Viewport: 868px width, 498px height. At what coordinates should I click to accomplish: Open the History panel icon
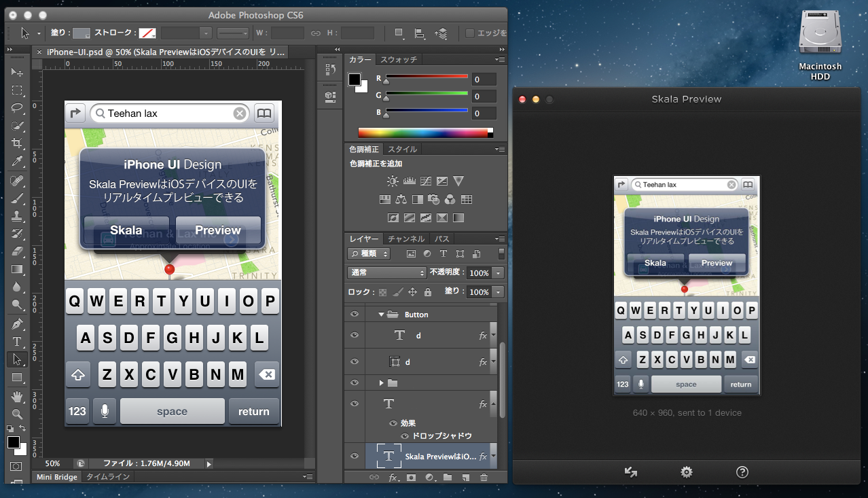click(331, 69)
